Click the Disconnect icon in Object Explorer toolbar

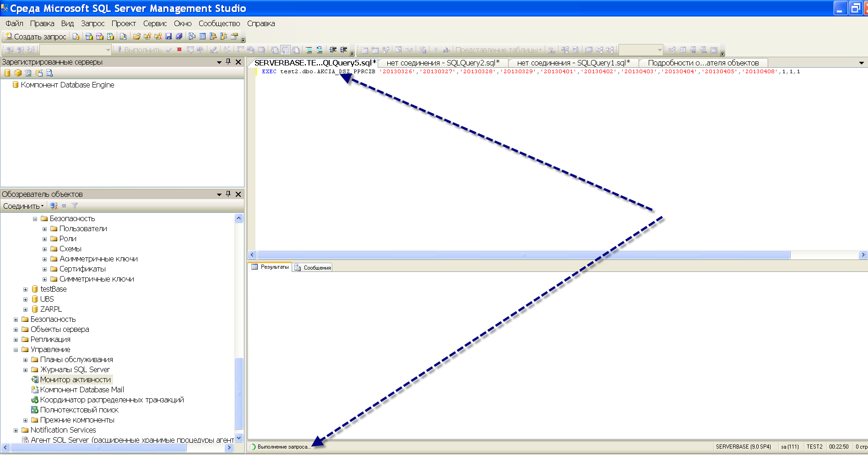pos(54,206)
